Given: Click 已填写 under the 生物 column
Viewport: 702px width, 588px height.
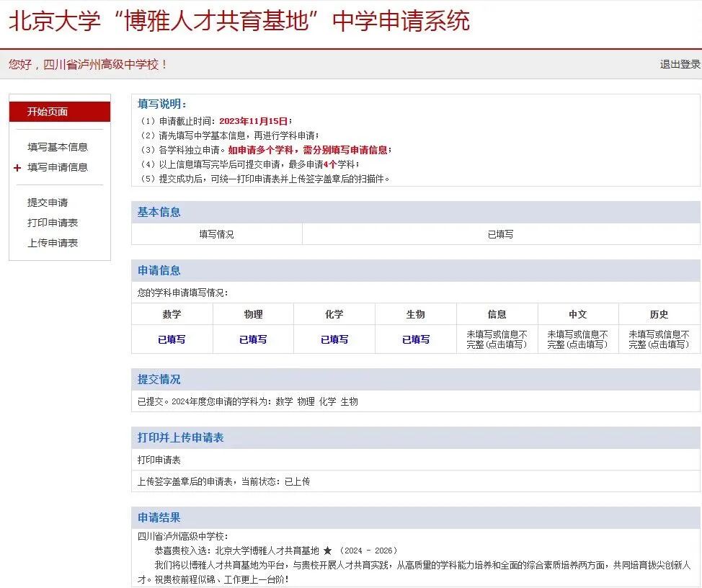Looking at the screenshot, I should click(416, 339).
